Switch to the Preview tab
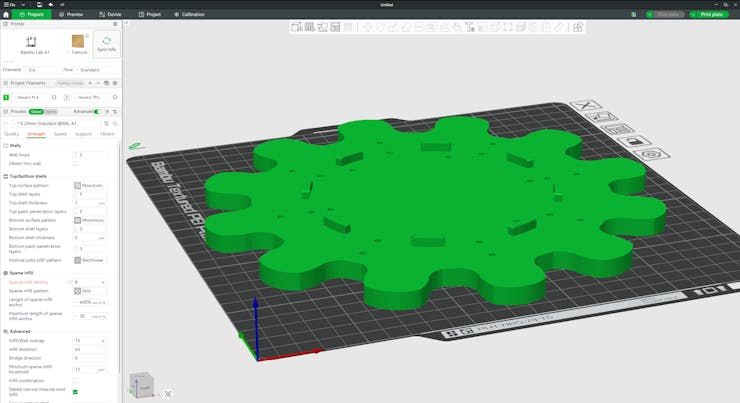 tap(70, 15)
